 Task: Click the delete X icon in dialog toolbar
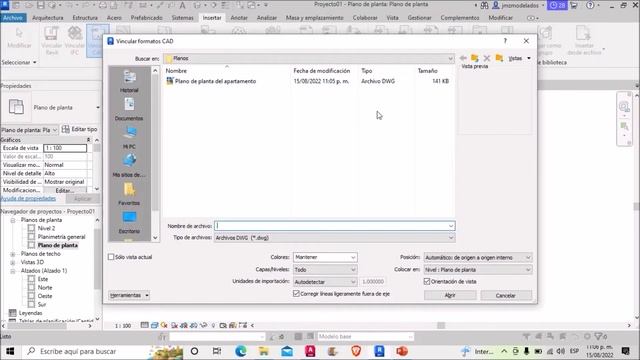(x=487, y=58)
